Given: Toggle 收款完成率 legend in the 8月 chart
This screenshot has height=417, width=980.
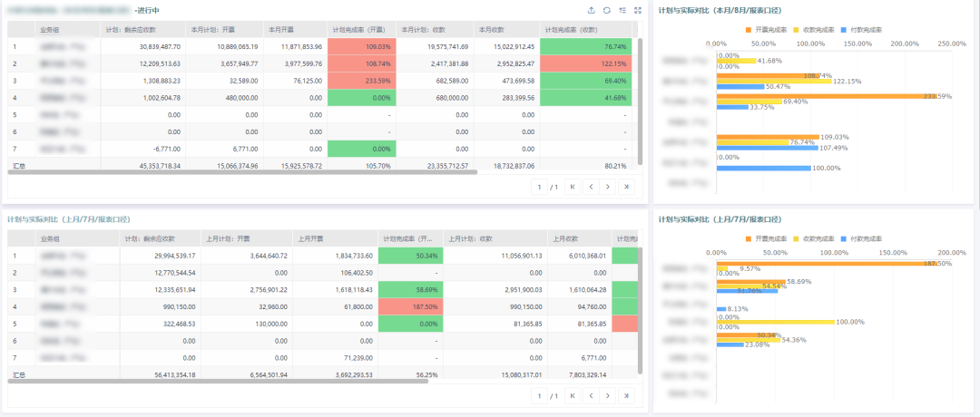Looking at the screenshot, I should (x=814, y=29).
